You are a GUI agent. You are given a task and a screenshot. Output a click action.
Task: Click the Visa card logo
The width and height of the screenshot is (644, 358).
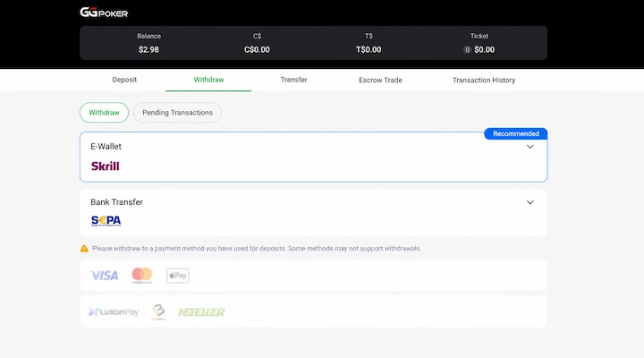pos(105,276)
